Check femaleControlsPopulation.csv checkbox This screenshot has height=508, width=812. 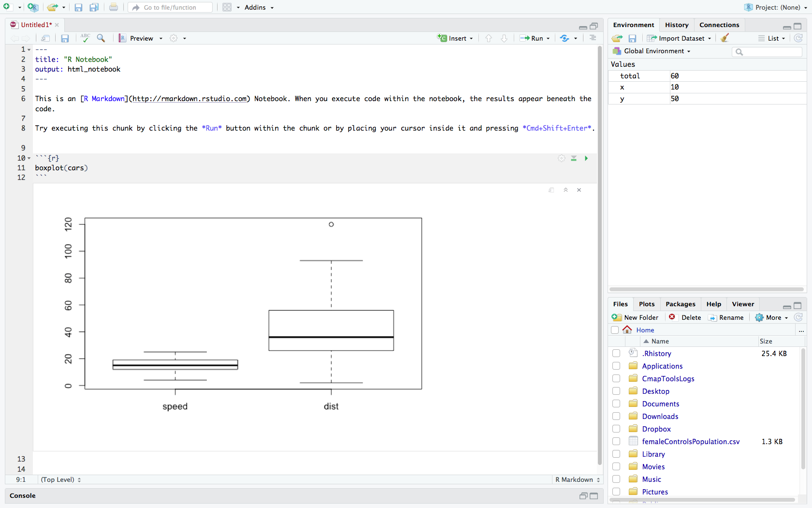[616, 442]
